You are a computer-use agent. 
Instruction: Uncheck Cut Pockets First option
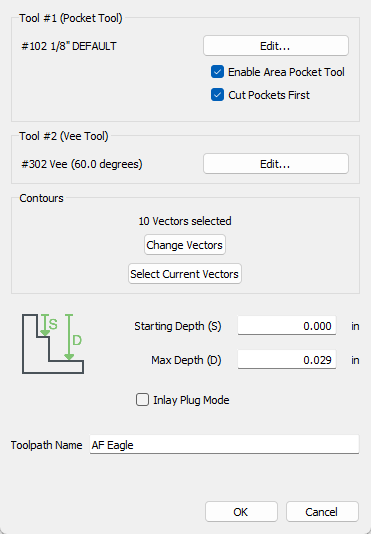click(217, 95)
